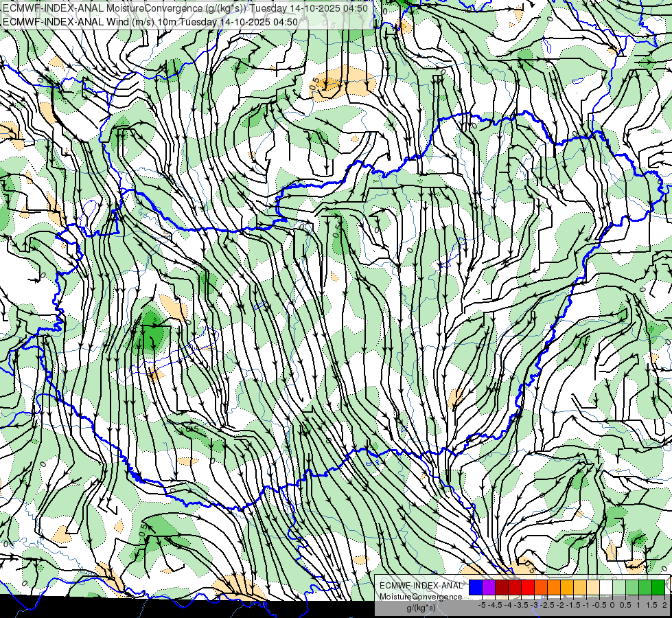
Task: Click the -0.5 legend tick value
Action: click(x=599, y=605)
